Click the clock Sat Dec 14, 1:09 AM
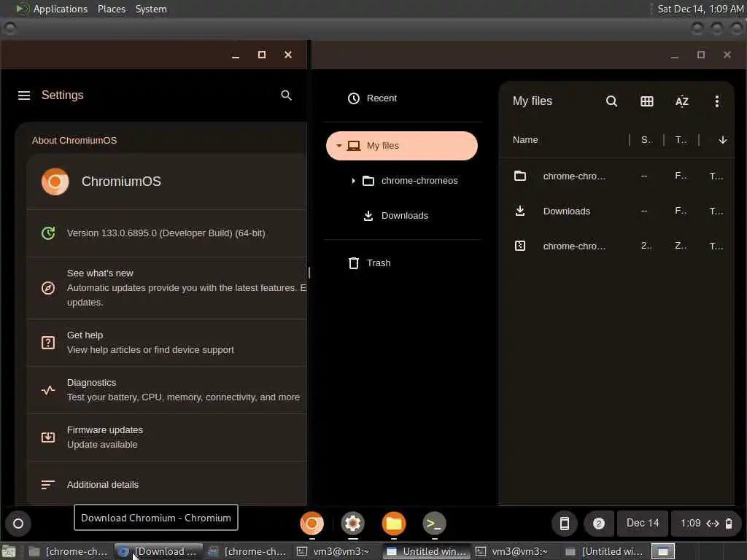The height and width of the screenshot is (560, 747). (x=700, y=9)
